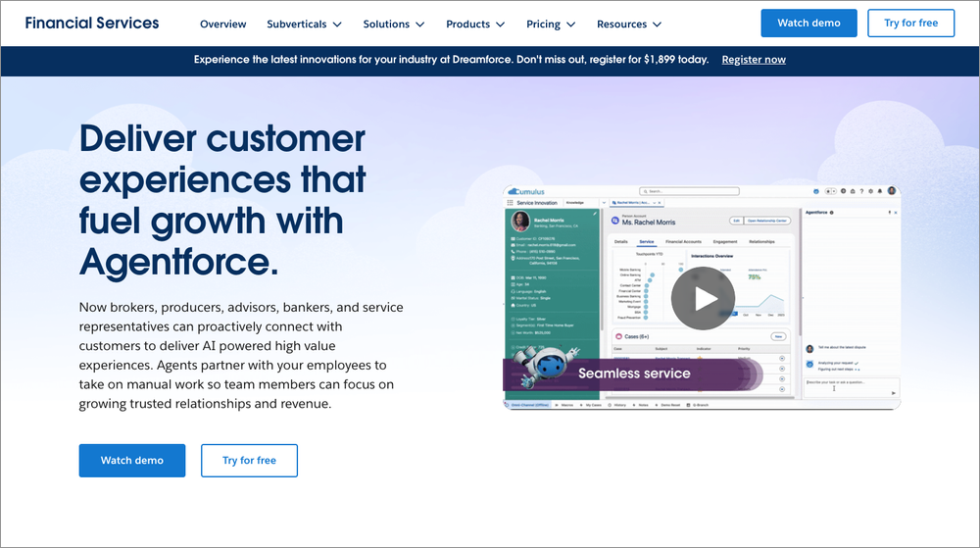The image size is (980, 548).
Task: Click Watch demo below the hero paragraph
Action: click(132, 461)
